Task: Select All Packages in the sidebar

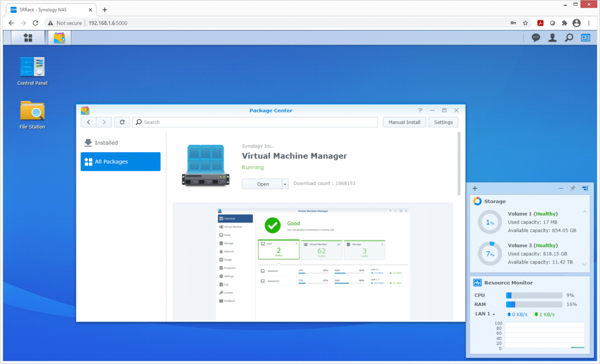Action: tap(120, 161)
